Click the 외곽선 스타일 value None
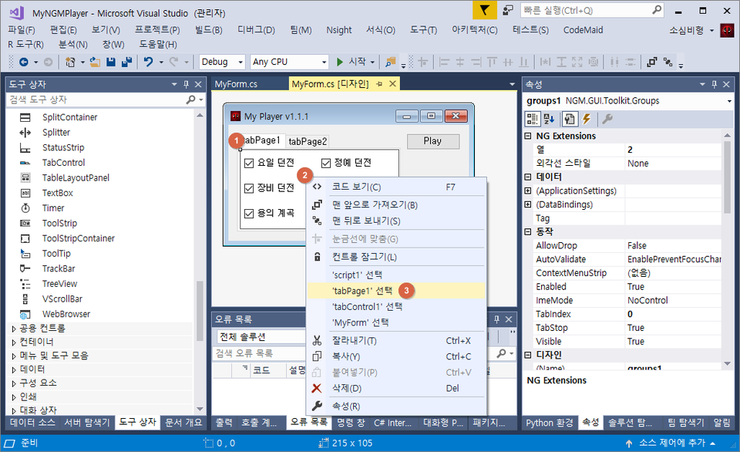 click(x=638, y=163)
